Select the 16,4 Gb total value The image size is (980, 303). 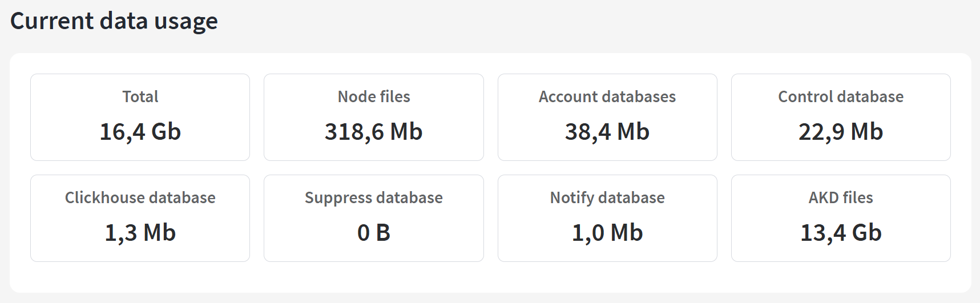pyautogui.click(x=140, y=132)
